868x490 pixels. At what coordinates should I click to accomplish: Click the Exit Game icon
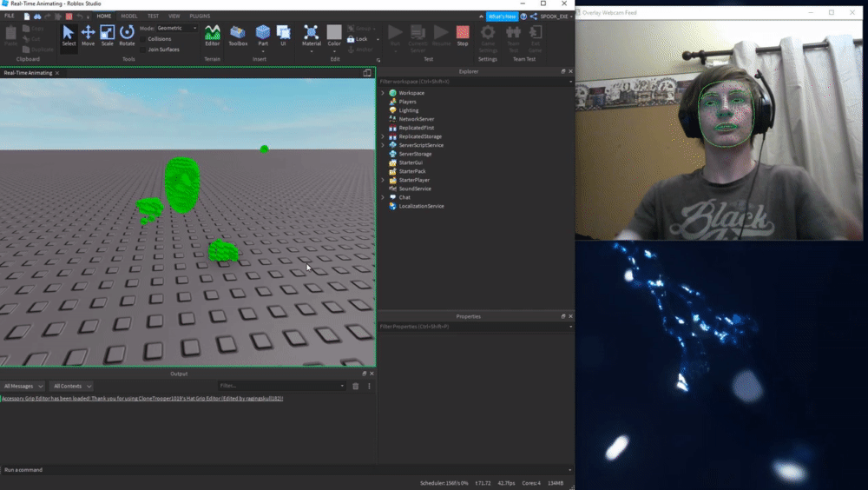(x=536, y=37)
